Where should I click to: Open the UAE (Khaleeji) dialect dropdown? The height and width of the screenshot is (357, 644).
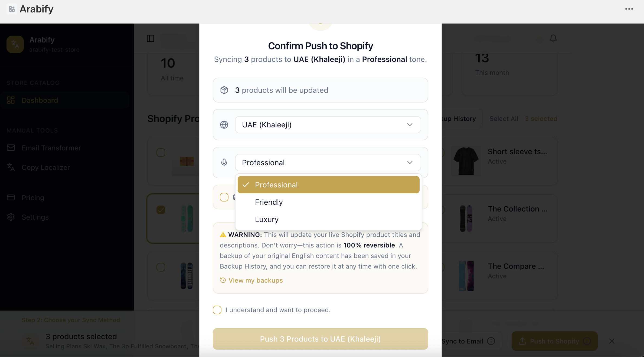tap(328, 125)
